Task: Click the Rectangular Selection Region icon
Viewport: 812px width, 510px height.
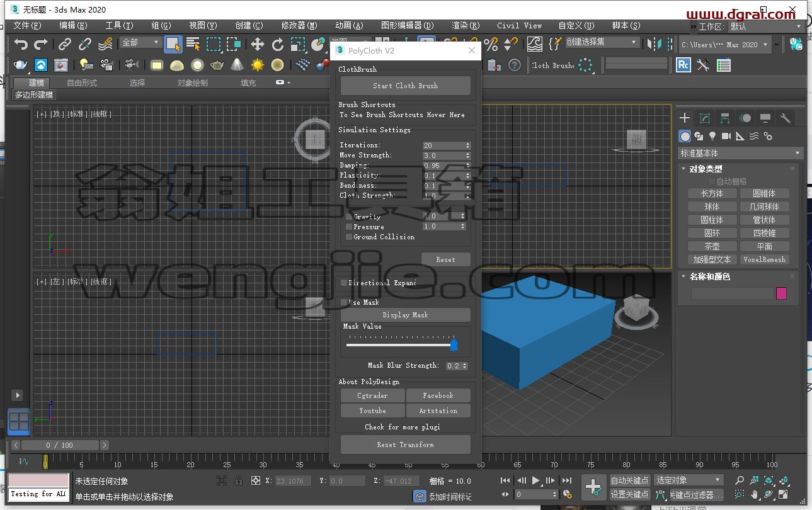Action: point(214,44)
